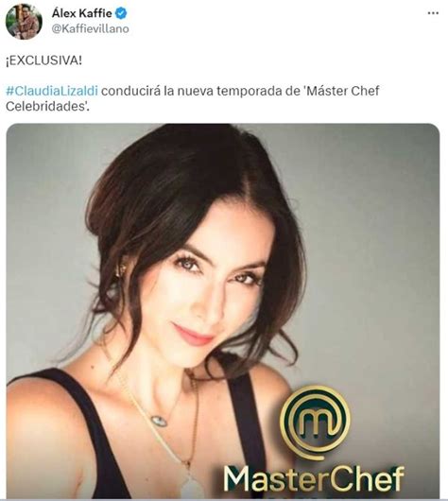The image size is (448, 501).
Task: Click the gold earring in the photo
Action: point(121,270)
